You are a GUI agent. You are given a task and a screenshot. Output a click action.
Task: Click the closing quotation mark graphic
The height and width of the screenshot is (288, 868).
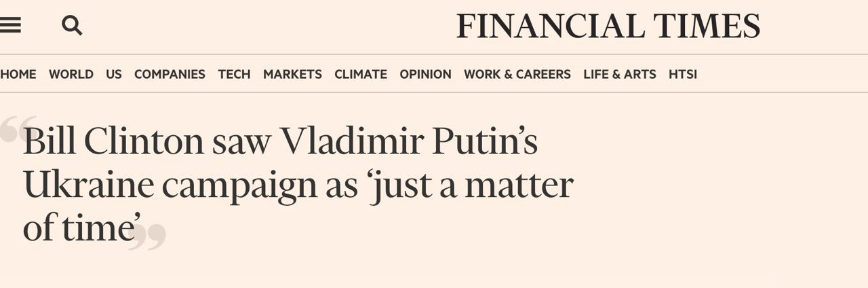coord(147,237)
